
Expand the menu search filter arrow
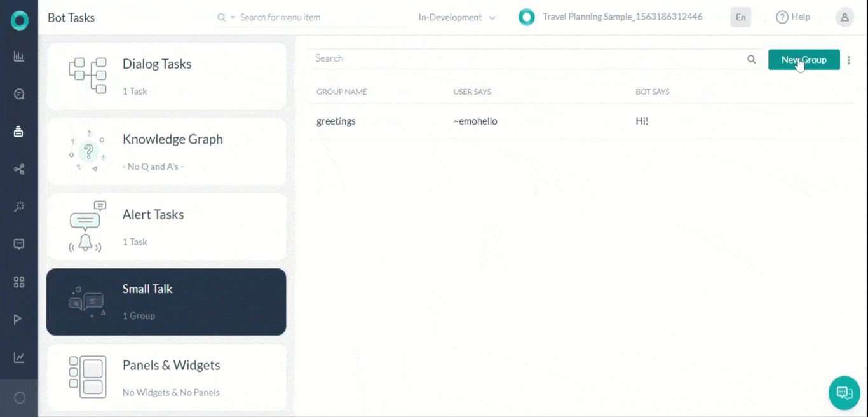[x=233, y=18]
